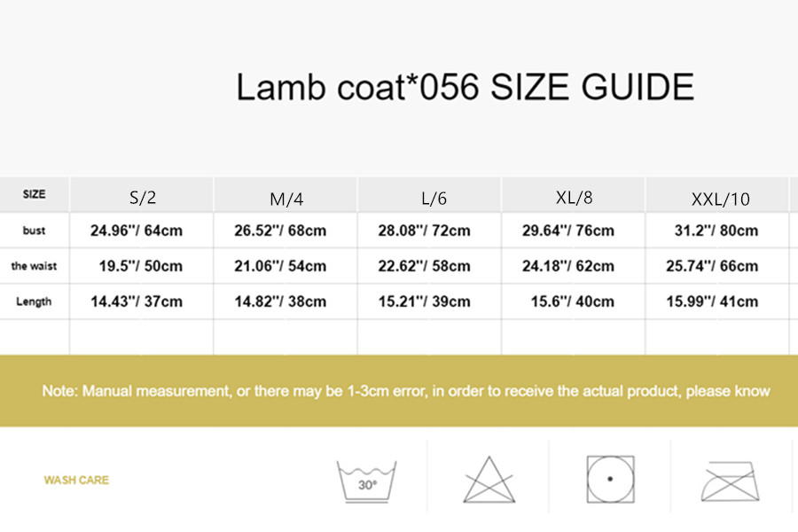Click the waist row label

[x=34, y=266]
